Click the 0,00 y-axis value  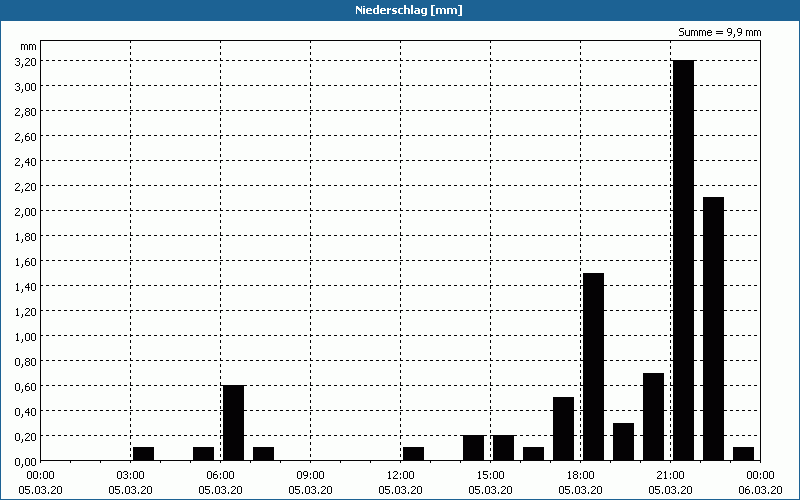coord(26,461)
